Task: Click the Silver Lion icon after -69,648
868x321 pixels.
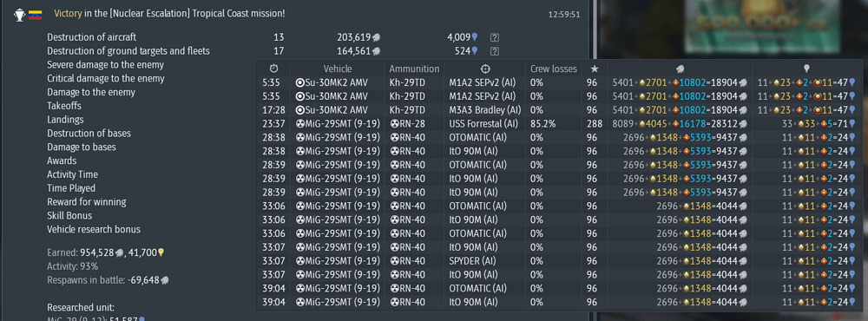Action: [164, 280]
